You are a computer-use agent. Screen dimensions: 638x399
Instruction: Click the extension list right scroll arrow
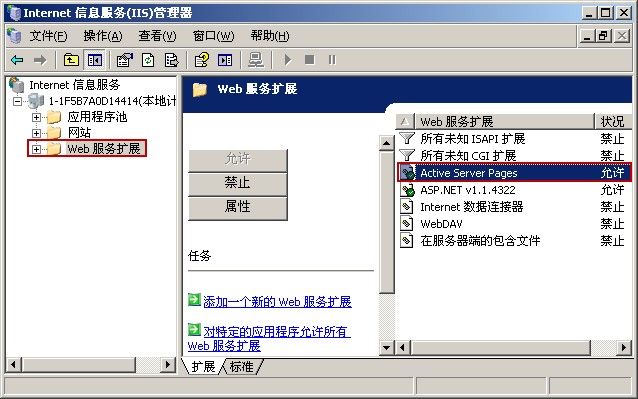pyautogui.click(x=624, y=348)
